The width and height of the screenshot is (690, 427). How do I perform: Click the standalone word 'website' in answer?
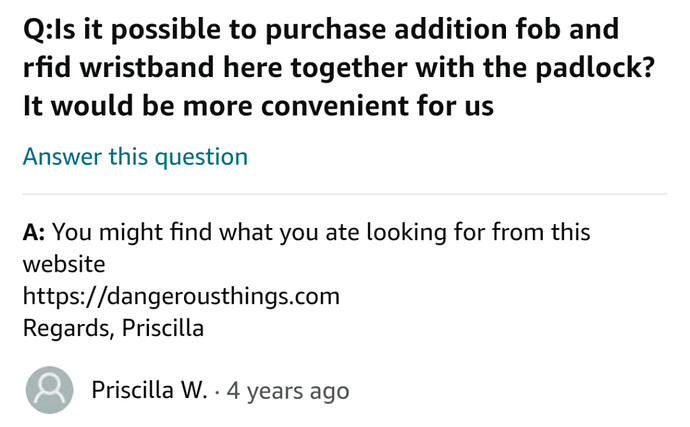[64, 265]
